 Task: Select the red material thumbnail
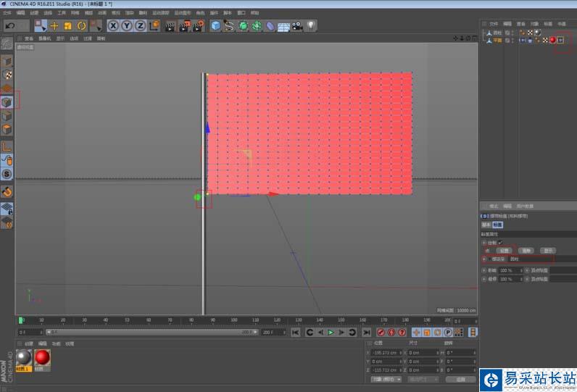pyautogui.click(x=42, y=357)
